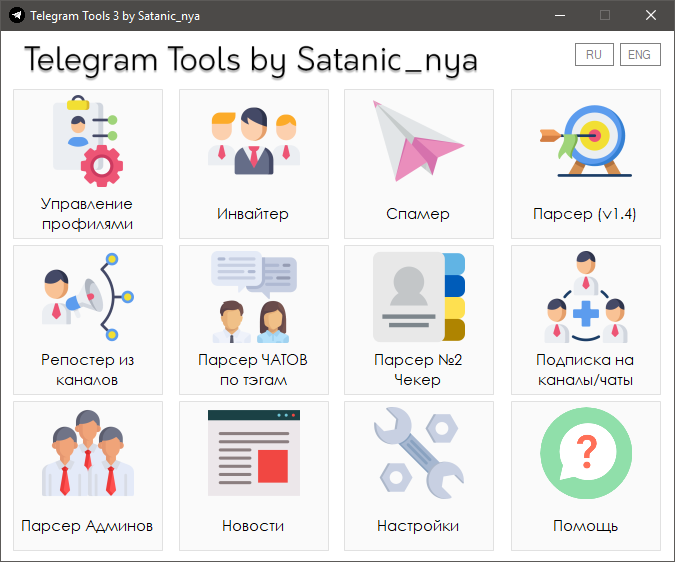This screenshot has height=562, width=675.
Task: Click the 'Telegram Tools by Satanic_nya' heading
Action: click(x=251, y=60)
